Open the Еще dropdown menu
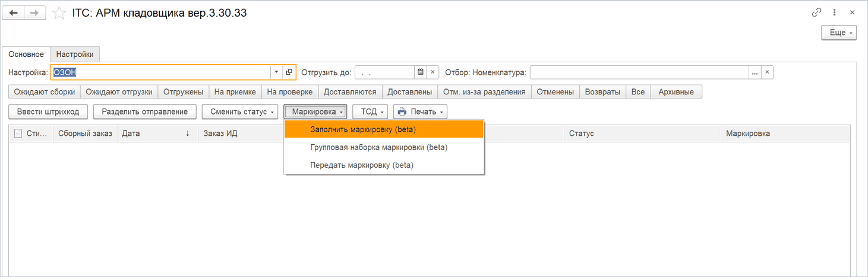Image resolution: width=868 pixels, height=277 pixels. [839, 33]
